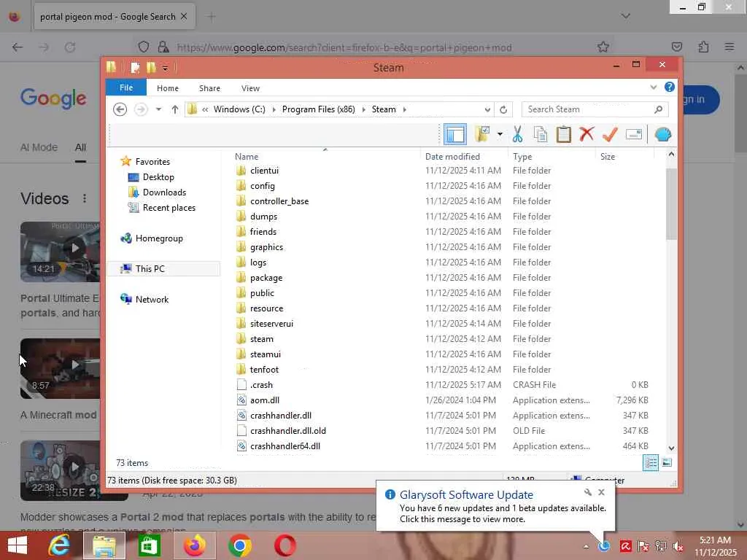747x560 pixels.
Task: Switch to the View ribbon tab
Action: tap(250, 88)
